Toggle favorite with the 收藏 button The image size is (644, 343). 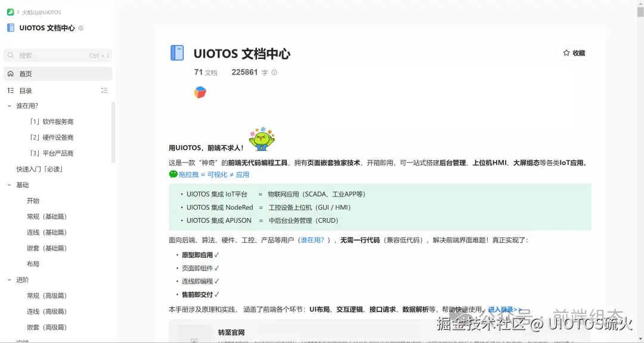point(574,53)
